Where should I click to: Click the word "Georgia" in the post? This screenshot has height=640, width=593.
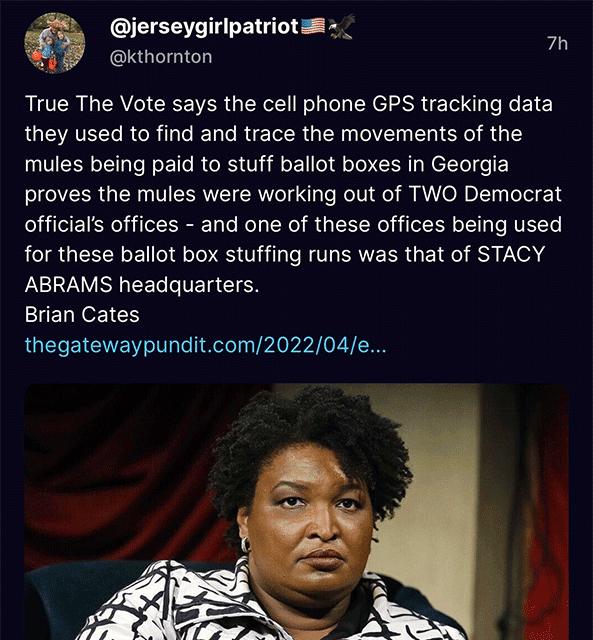[x=470, y=164]
